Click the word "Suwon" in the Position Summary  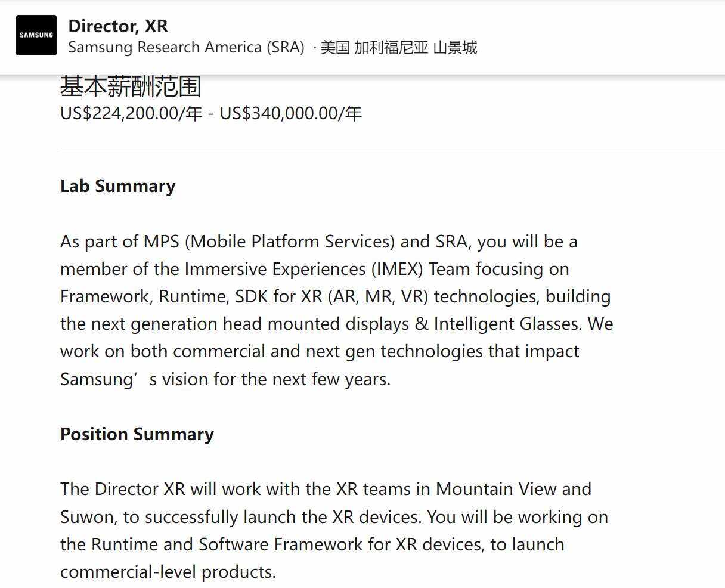point(88,516)
